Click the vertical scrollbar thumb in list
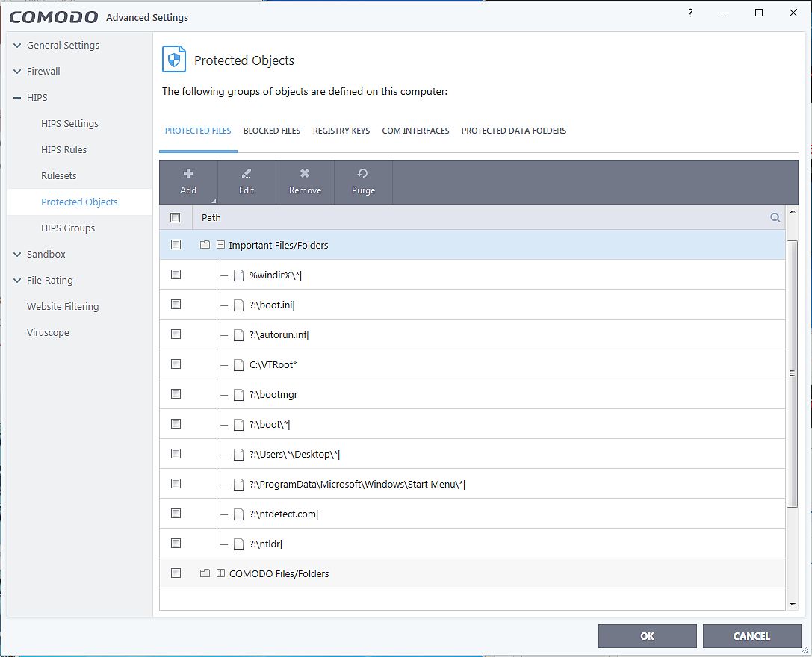 point(793,373)
